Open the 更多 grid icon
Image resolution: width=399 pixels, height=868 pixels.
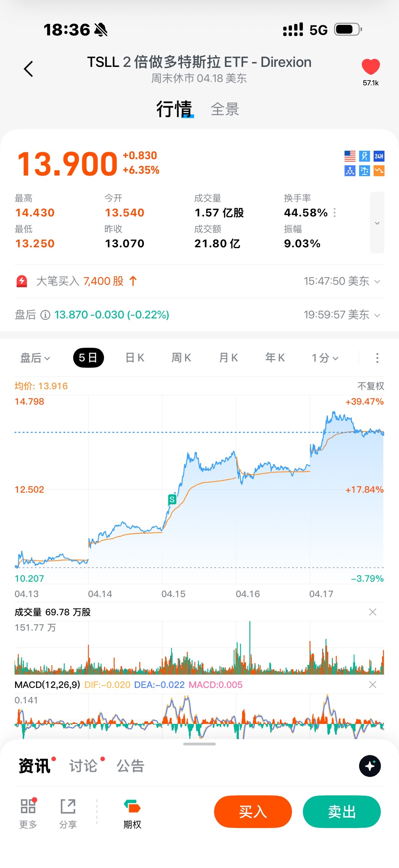pyautogui.click(x=28, y=806)
